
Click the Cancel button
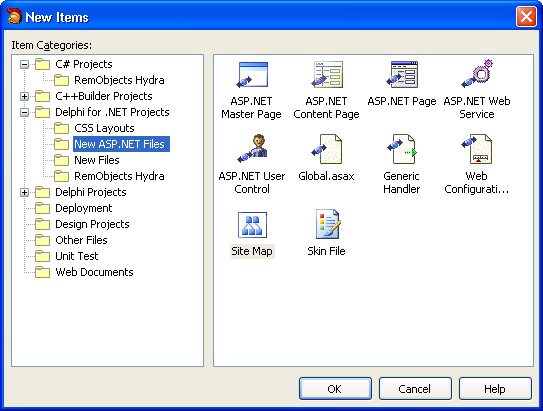tap(415, 388)
